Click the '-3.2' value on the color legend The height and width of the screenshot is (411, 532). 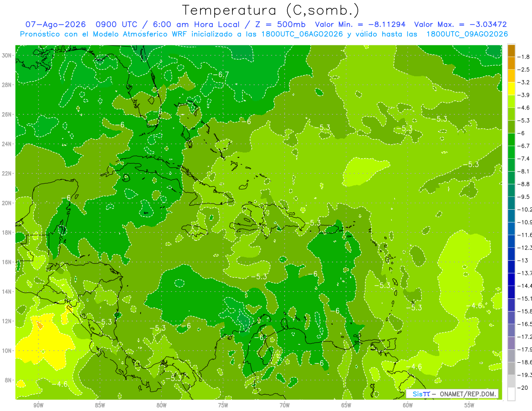[524, 82]
